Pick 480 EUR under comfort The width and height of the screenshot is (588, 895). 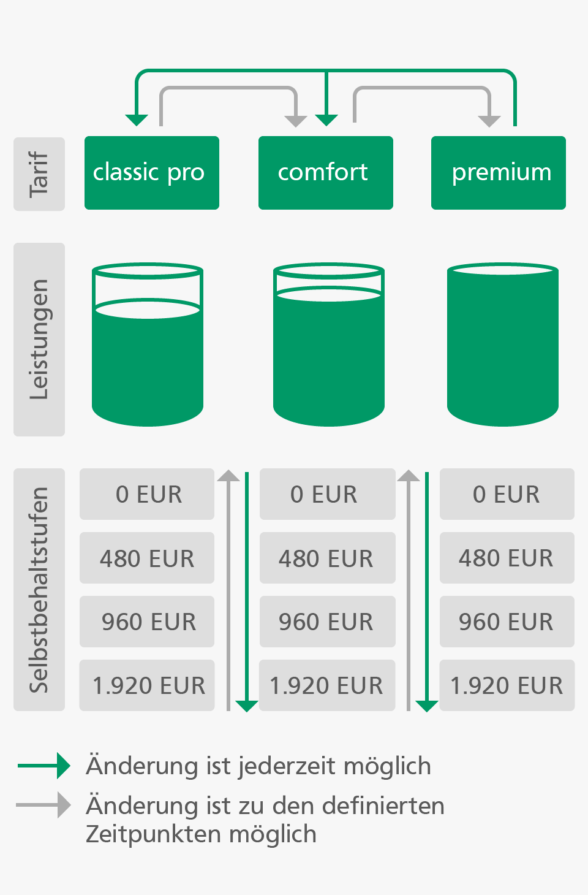coord(327,558)
